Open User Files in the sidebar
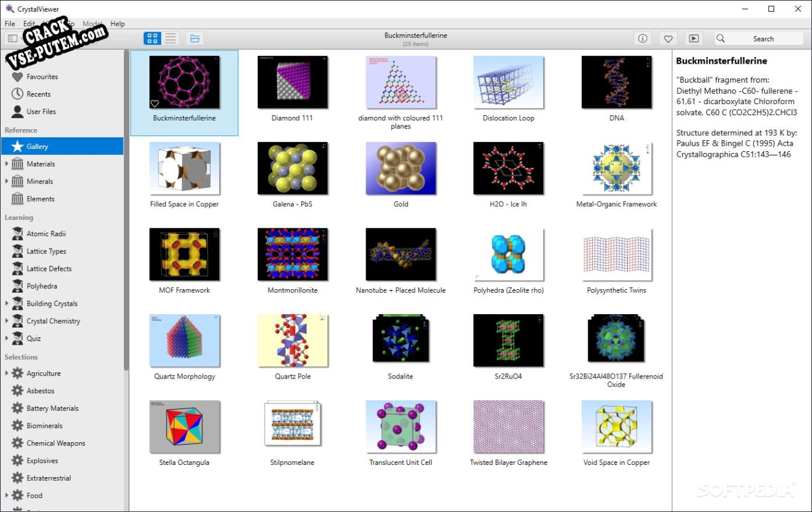Screen dimensions: 812x512 click(x=41, y=111)
